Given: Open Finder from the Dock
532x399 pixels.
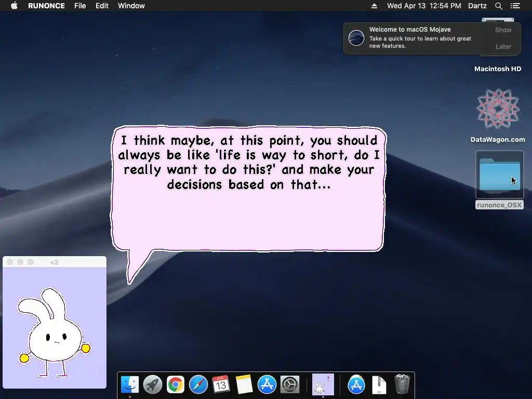Looking at the screenshot, I should coord(130,385).
